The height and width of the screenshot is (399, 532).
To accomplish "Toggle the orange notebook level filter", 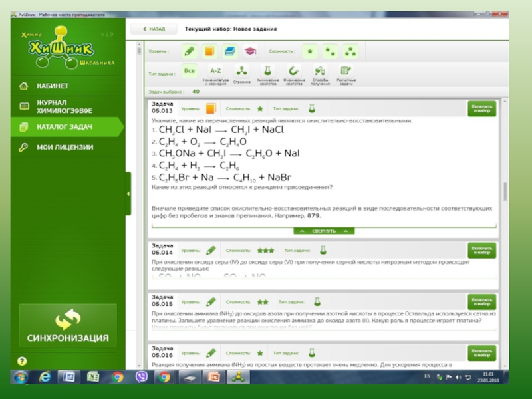I will click(209, 51).
